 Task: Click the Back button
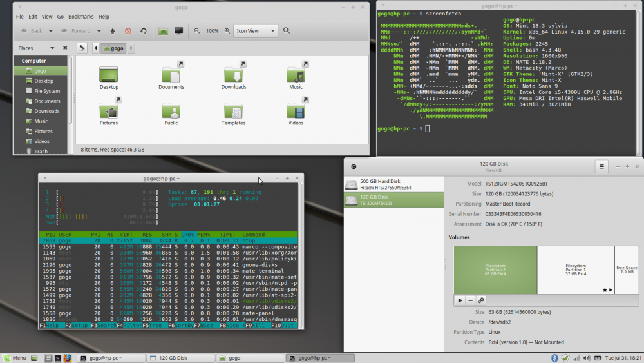click(32, 31)
